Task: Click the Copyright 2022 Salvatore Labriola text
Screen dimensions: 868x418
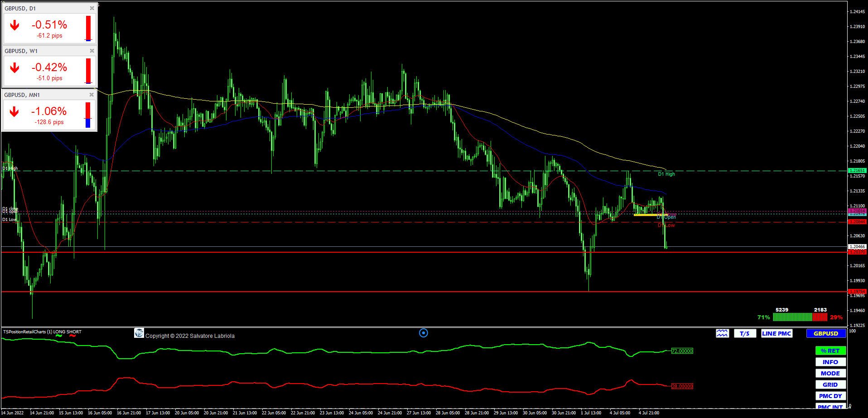Action: pyautogui.click(x=190, y=336)
